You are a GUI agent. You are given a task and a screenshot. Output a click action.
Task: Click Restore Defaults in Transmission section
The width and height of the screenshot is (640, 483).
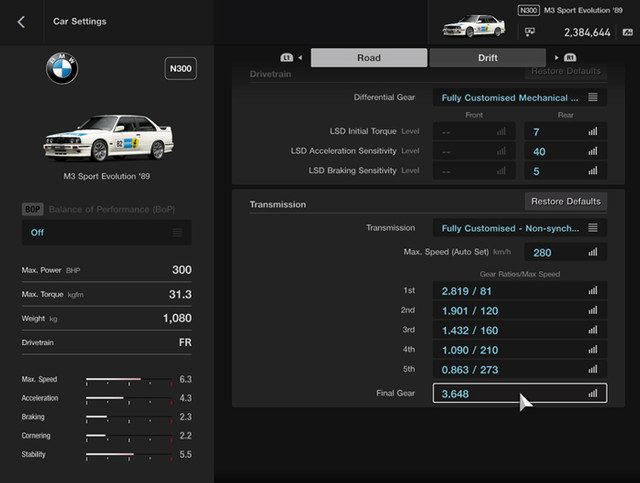[x=565, y=202]
